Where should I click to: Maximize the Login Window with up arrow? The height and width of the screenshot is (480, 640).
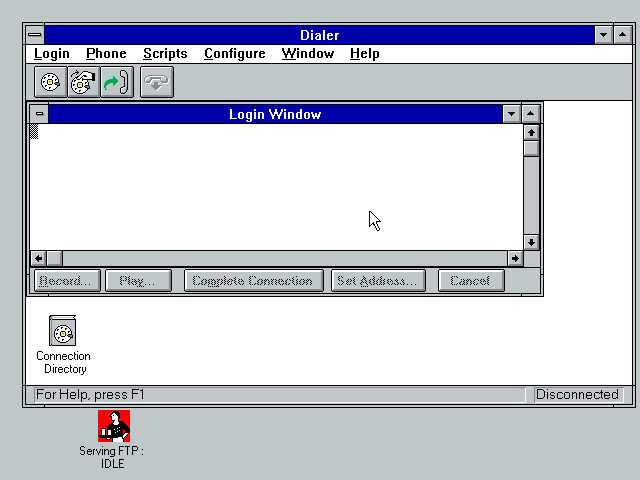click(530, 114)
